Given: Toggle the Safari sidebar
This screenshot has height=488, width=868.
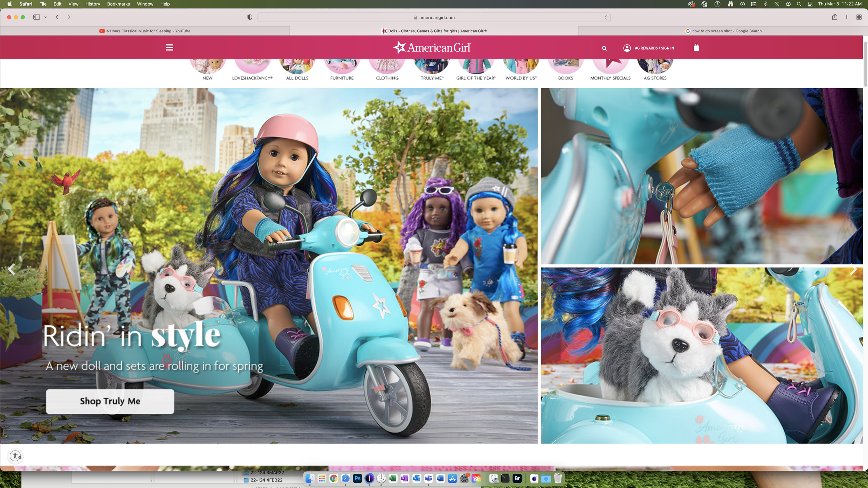Looking at the screenshot, I should coord(36,17).
